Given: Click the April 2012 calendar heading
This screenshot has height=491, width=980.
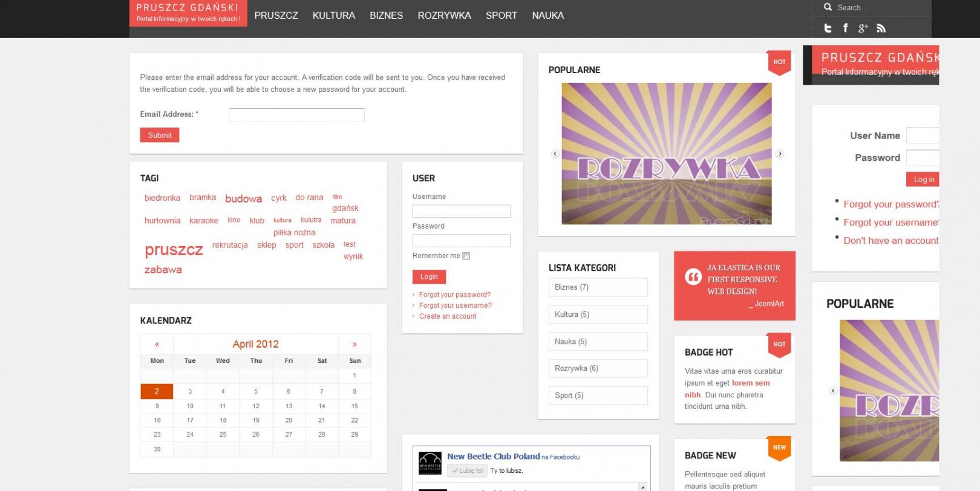Looking at the screenshot, I should coord(256,344).
